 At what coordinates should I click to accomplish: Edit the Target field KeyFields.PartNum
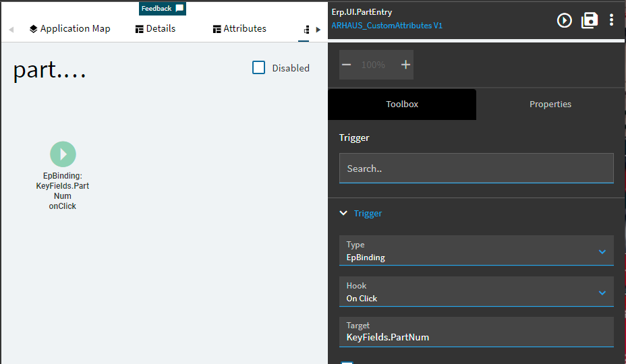[x=476, y=332]
